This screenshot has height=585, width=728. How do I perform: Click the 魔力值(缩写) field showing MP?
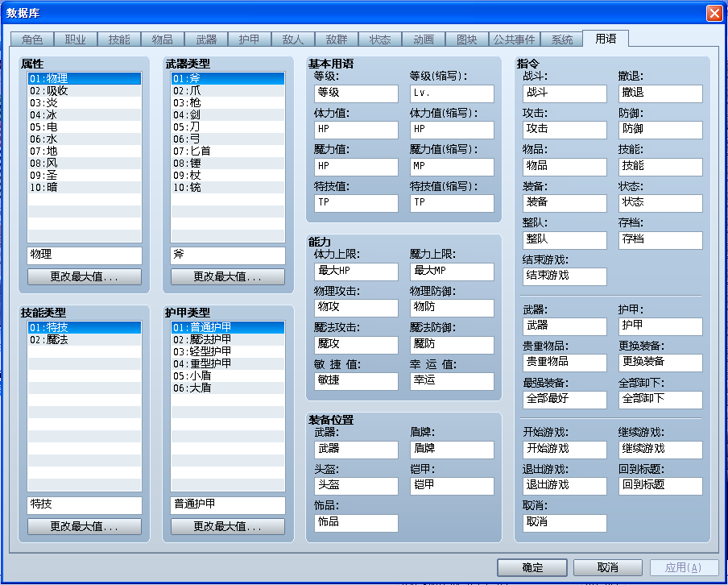click(453, 167)
